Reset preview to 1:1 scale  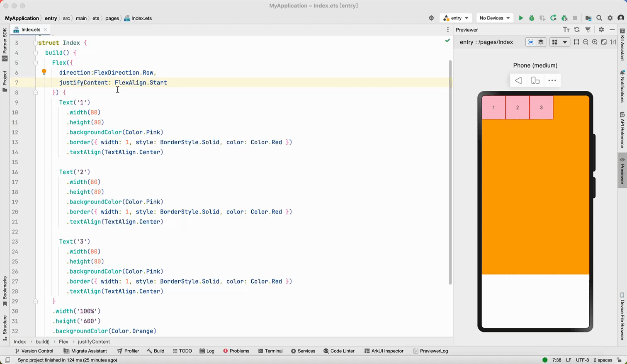point(613,42)
